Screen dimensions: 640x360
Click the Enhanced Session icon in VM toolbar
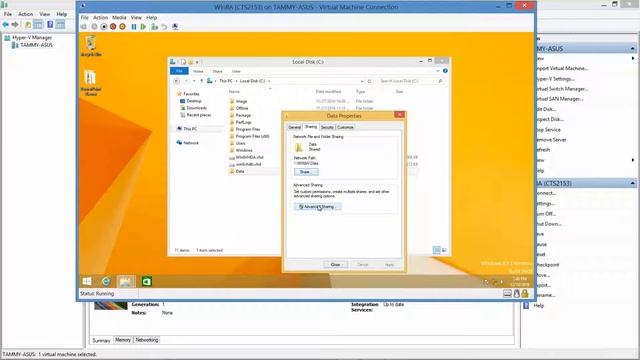pyautogui.click(x=175, y=27)
